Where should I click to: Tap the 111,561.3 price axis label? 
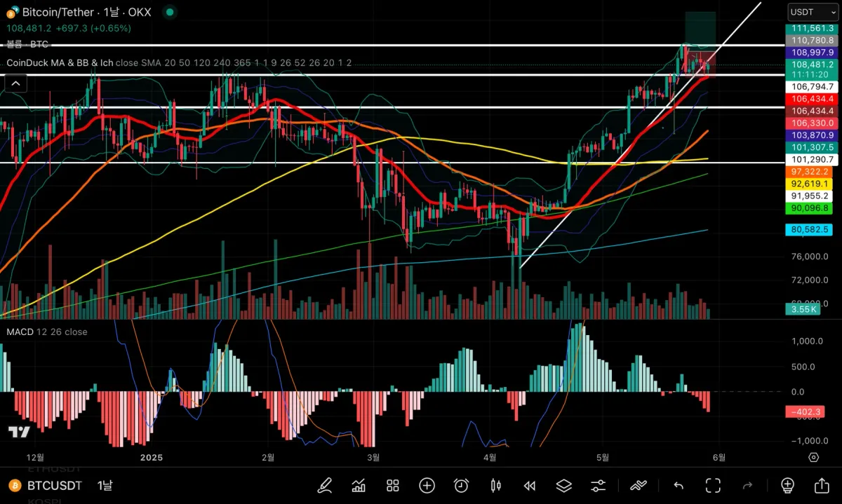(x=812, y=29)
